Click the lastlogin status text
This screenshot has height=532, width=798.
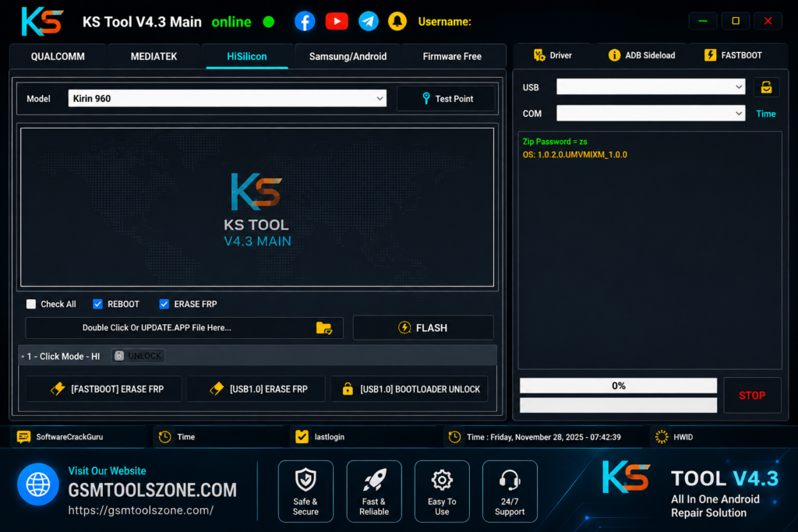tap(330, 437)
